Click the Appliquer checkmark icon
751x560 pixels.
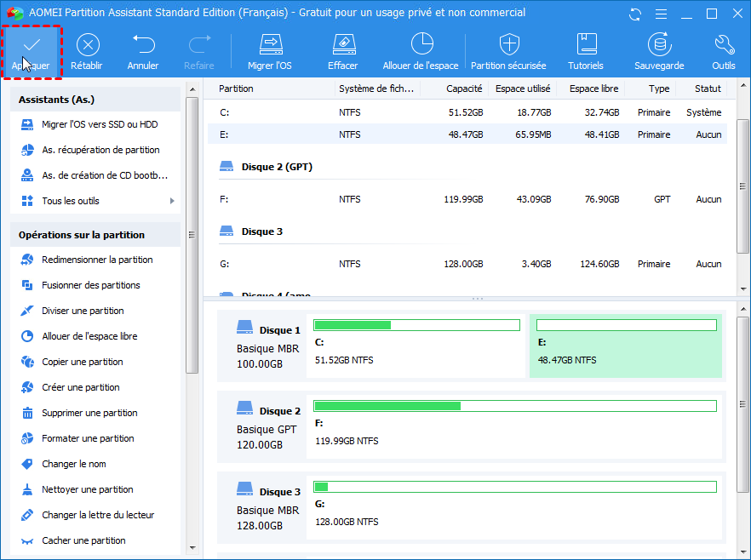point(32,46)
